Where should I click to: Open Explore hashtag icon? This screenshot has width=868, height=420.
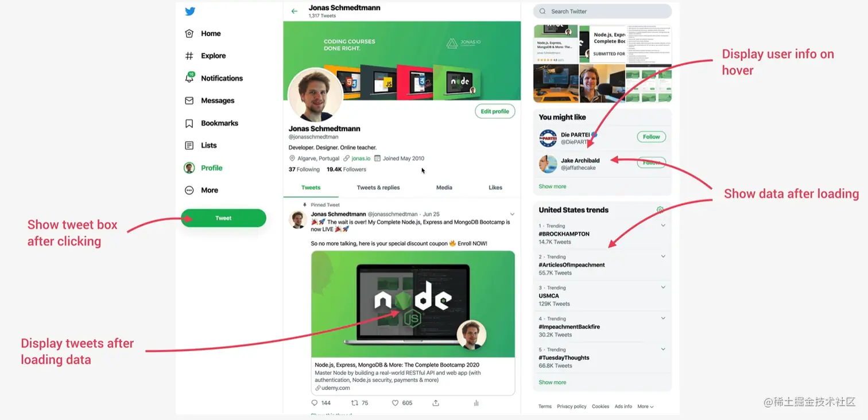189,56
